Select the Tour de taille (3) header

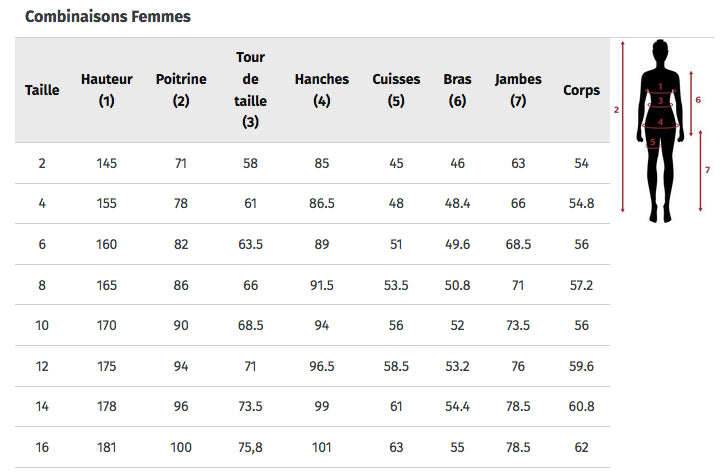[250, 90]
